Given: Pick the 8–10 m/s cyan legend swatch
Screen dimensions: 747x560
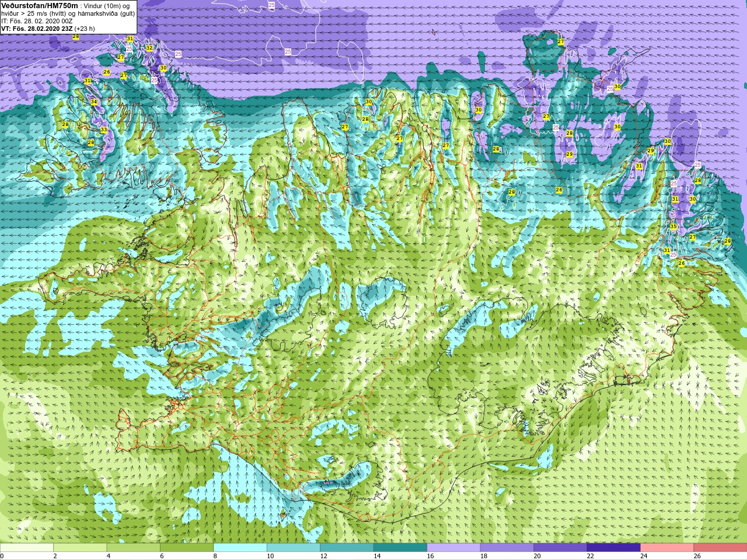Looking at the screenshot, I should click(240, 548).
